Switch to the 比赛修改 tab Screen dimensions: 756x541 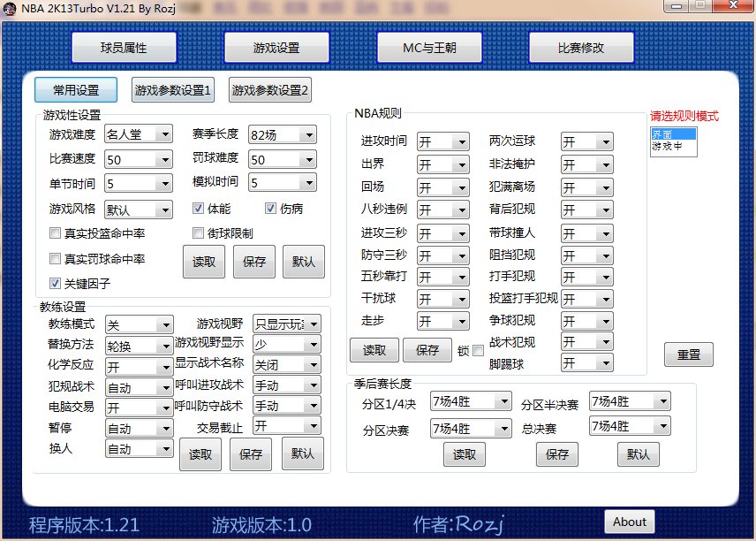click(579, 48)
